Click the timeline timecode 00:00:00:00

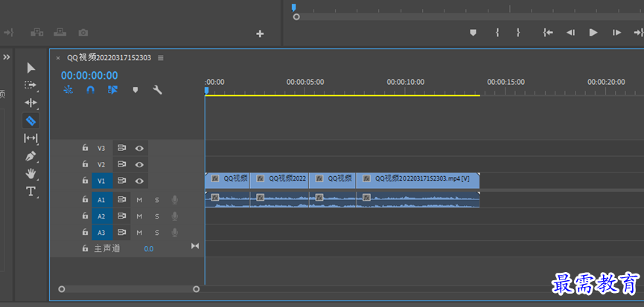[89, 75]
